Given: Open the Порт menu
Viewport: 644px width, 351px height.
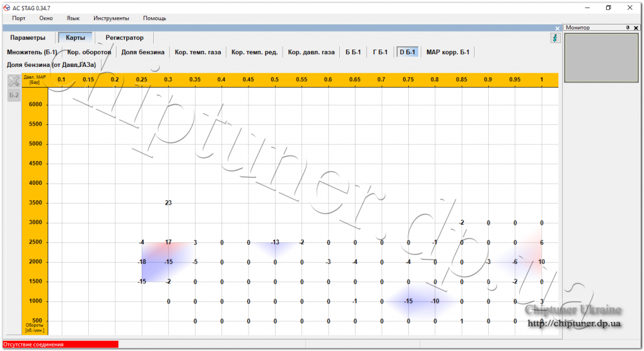Looking at the screenshot, I should point(19,18).
